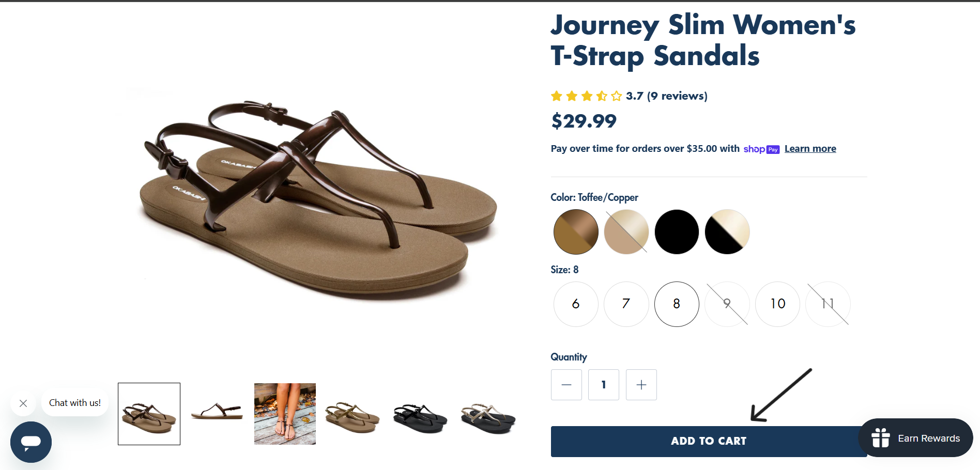The height and width of the screenshot is (470, 980).
Task: Click the quantity input field
Action: point(604,385)
